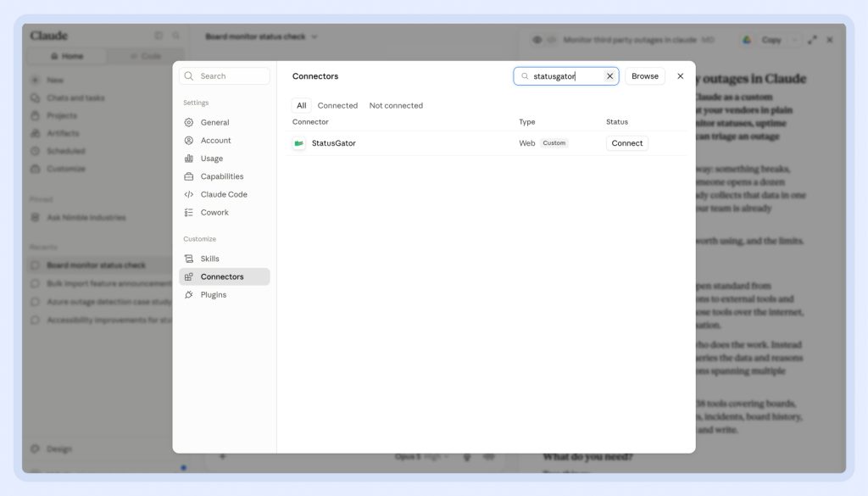This screenshot has width=868, height=496.
Task: Open Cowork settings
Action: (x=224, y=213)
